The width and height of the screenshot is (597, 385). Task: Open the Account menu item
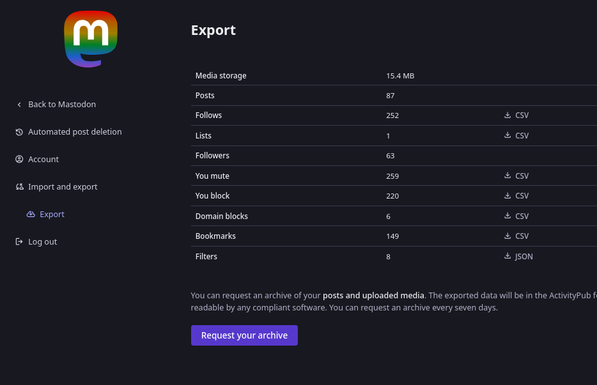[x=37, y=159]
